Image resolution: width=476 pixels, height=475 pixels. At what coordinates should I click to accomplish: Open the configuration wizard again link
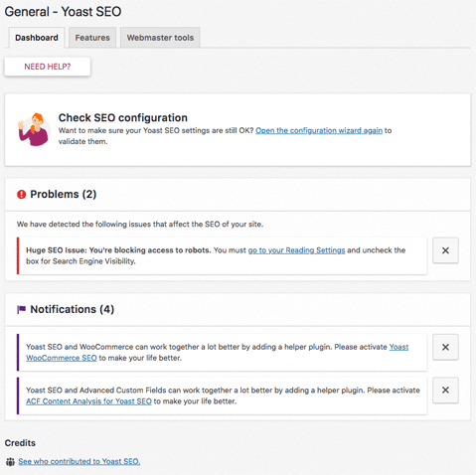pos(319,130)
